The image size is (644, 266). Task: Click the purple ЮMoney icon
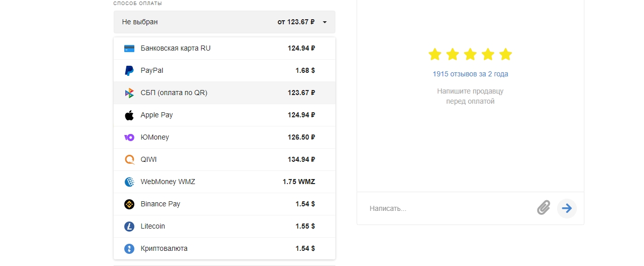(x=129, y=138)
